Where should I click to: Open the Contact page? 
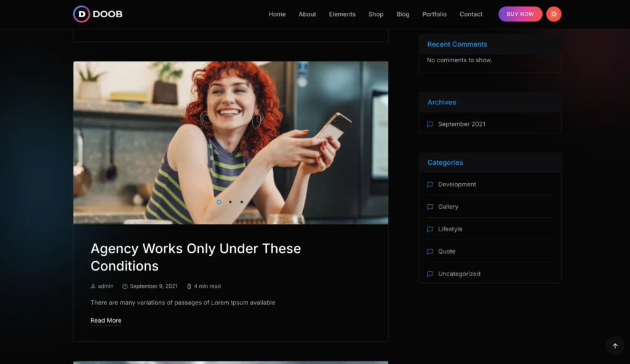(471, 14)
